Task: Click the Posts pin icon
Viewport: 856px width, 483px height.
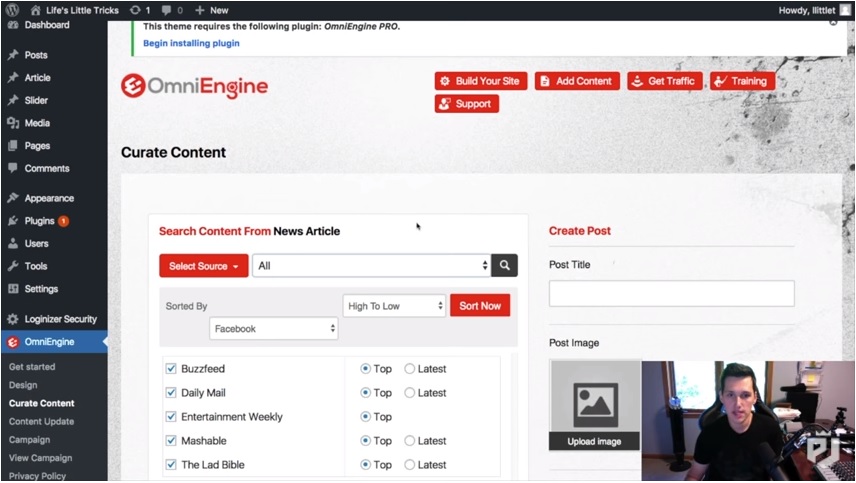Action: coord(13,55)
